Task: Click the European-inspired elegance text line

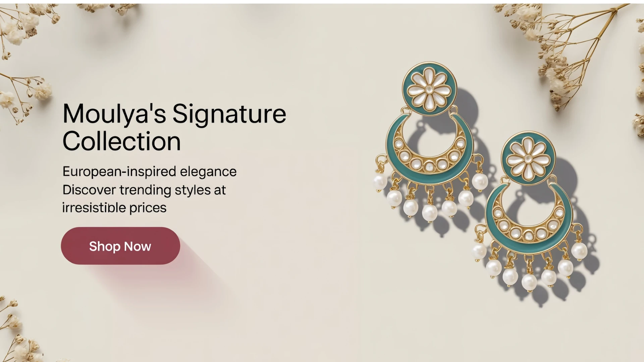Action: click(x=149, y=172)
